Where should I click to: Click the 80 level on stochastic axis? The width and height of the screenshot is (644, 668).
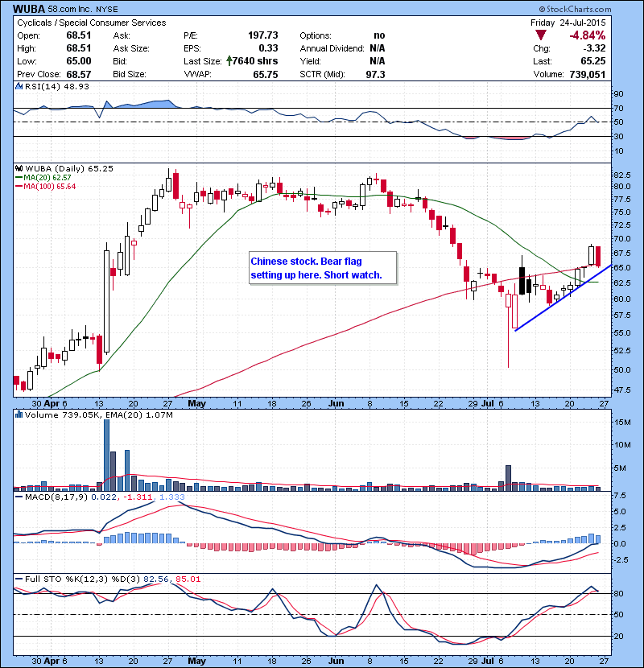point(618,593)
